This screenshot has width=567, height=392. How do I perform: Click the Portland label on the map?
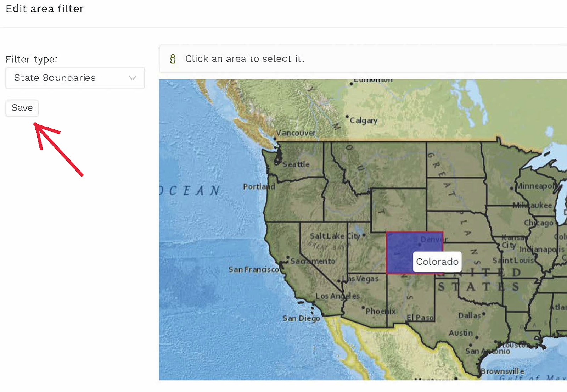click(x=259, y=187)
